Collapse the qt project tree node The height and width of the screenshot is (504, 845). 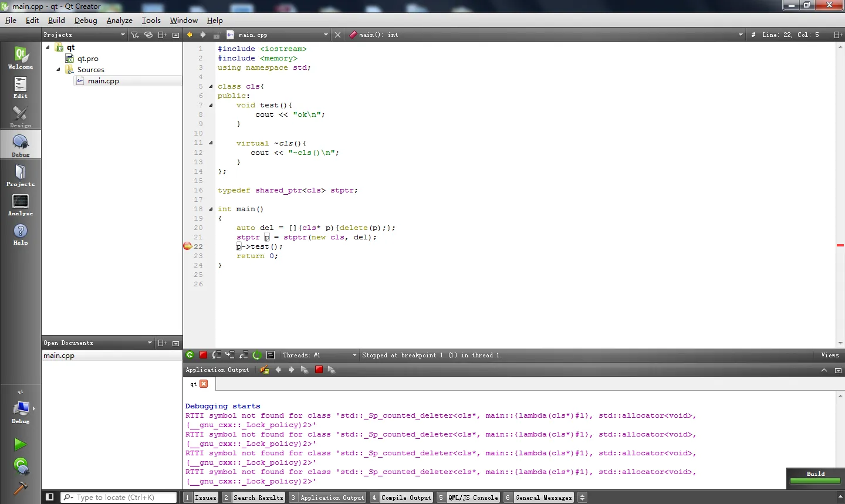[x=48, y=48]
